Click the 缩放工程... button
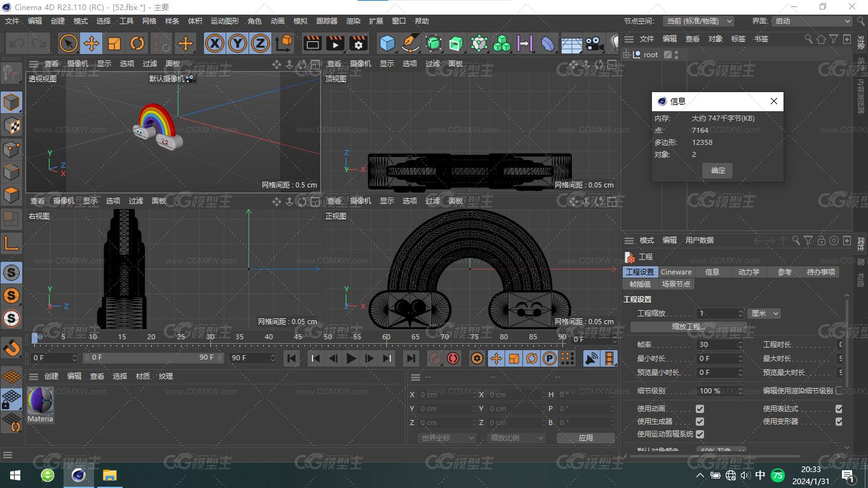 click(689, 327)
